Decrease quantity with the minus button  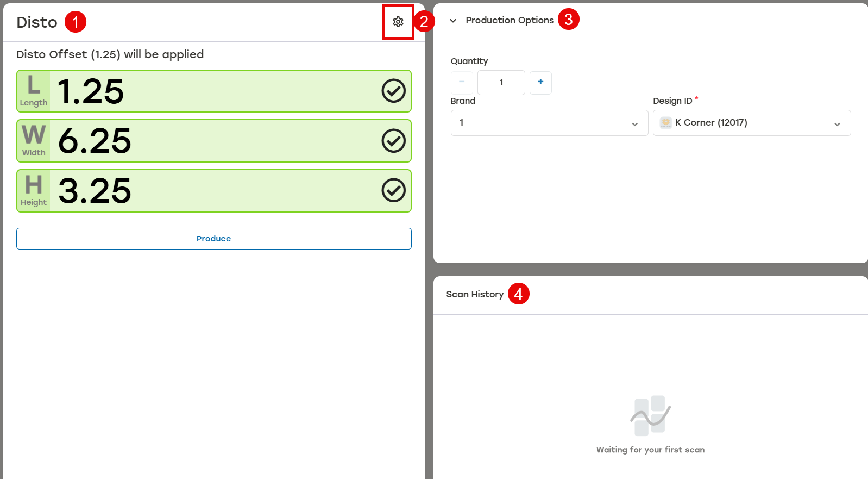pos(462,82)
